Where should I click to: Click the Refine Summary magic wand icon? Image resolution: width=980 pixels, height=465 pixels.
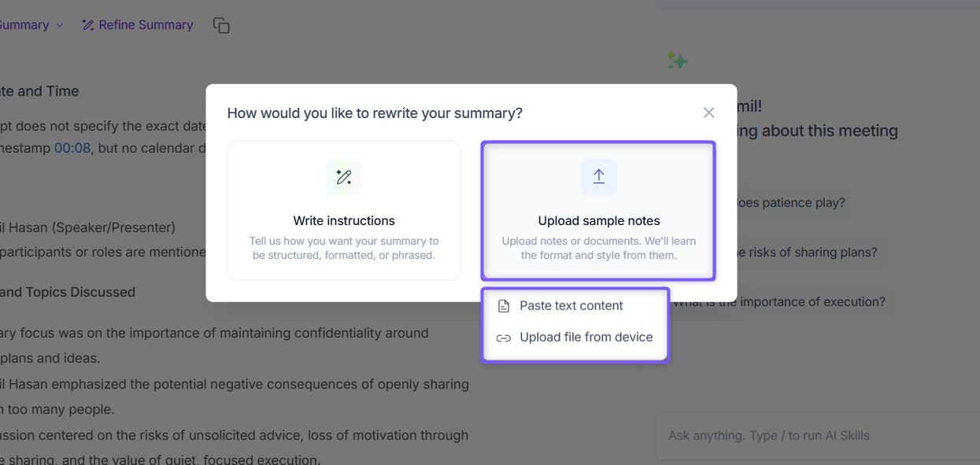point(88,25)
